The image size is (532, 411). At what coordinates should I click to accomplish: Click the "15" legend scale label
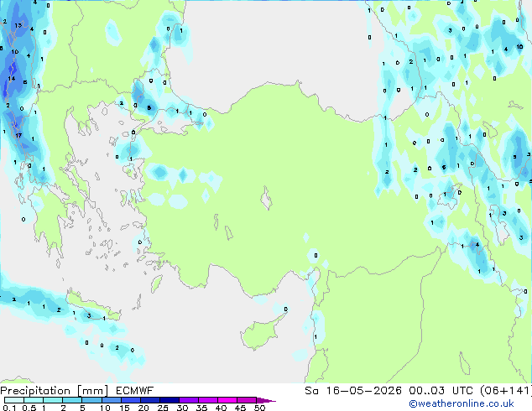(x=124, y=408)
